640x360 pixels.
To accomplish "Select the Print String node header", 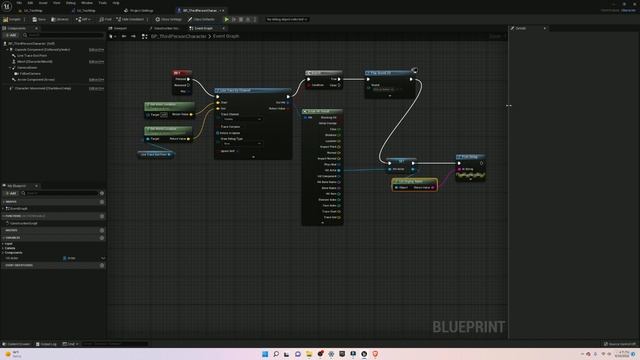I will click(471, 157).
